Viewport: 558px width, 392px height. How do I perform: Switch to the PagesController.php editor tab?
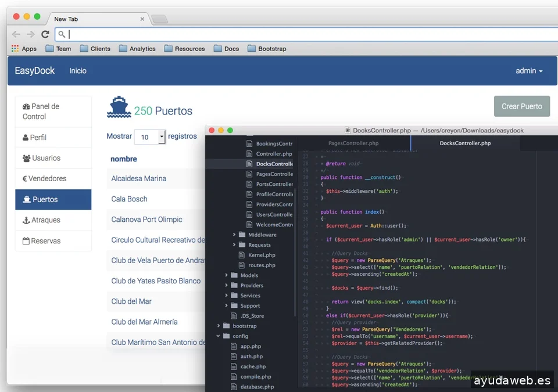pos(353,143)
